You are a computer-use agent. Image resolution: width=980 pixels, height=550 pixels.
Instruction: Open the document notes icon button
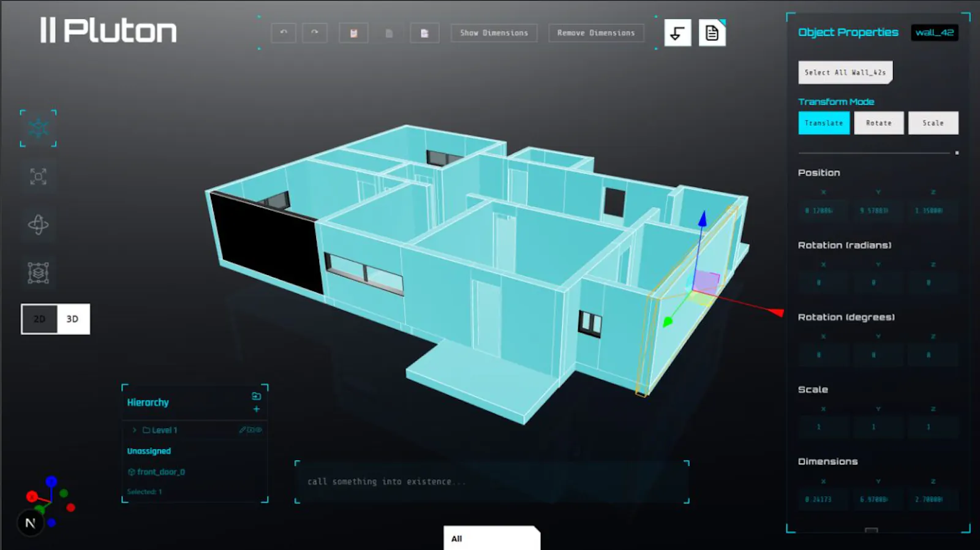(x=712, y=32)
